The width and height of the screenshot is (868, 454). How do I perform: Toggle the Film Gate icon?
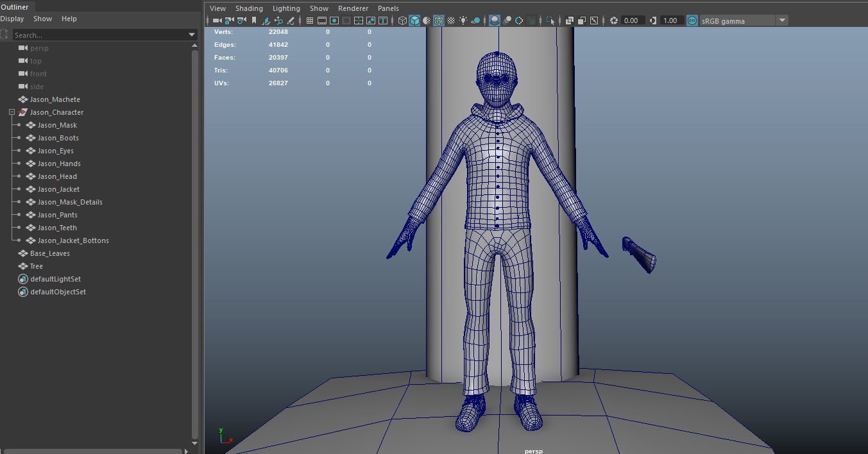click(x=322, y=21)
